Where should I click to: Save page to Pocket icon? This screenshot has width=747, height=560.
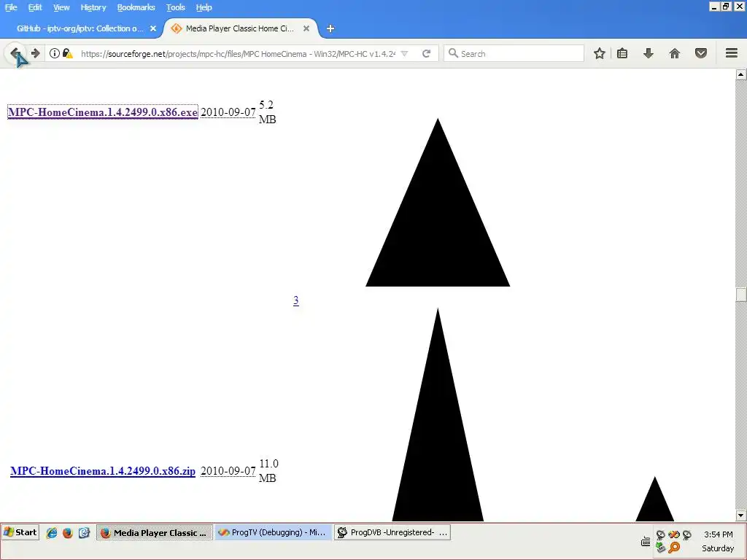(701, 53)
